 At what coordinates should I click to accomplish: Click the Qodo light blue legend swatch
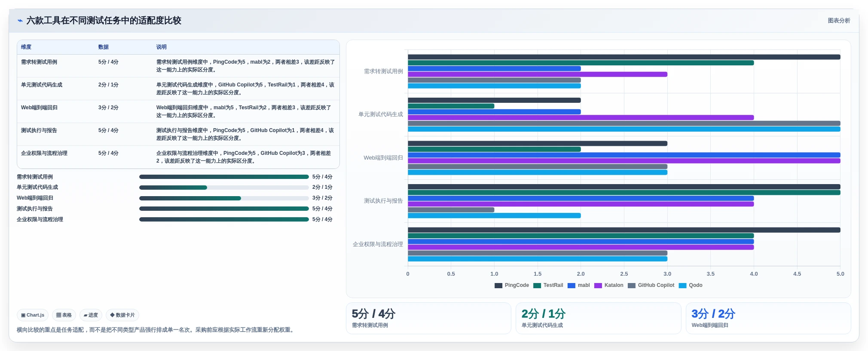point(682,286)
